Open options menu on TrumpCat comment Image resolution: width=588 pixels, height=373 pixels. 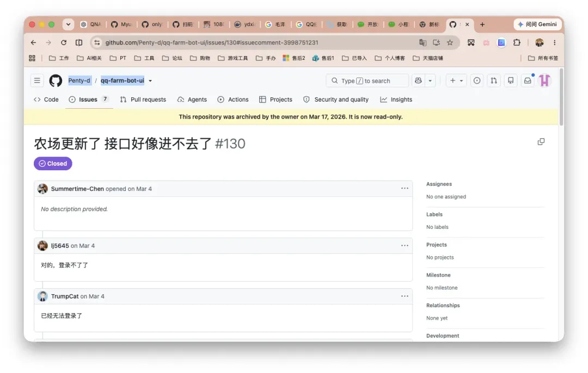point(405,296)
